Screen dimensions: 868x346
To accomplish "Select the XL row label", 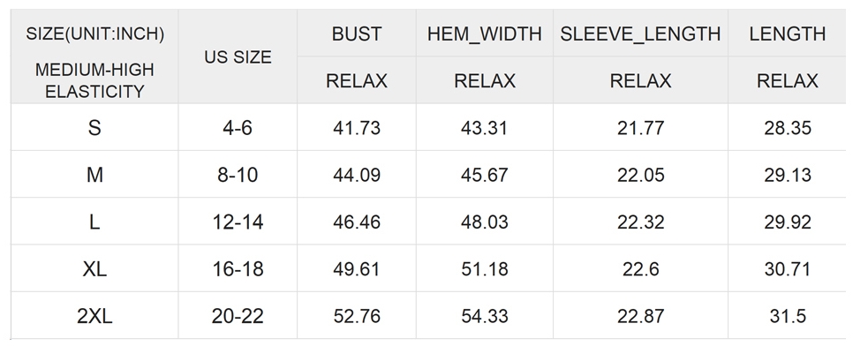I will point(94,269).
